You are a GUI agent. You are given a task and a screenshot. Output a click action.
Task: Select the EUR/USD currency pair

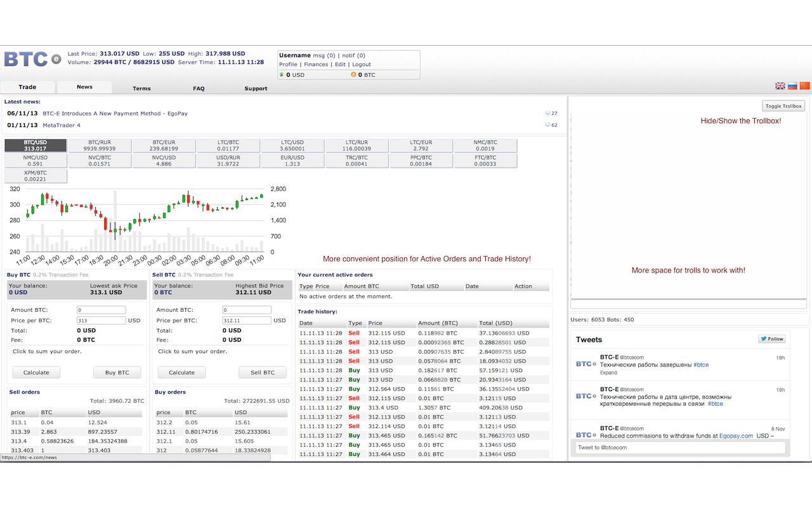292,161
